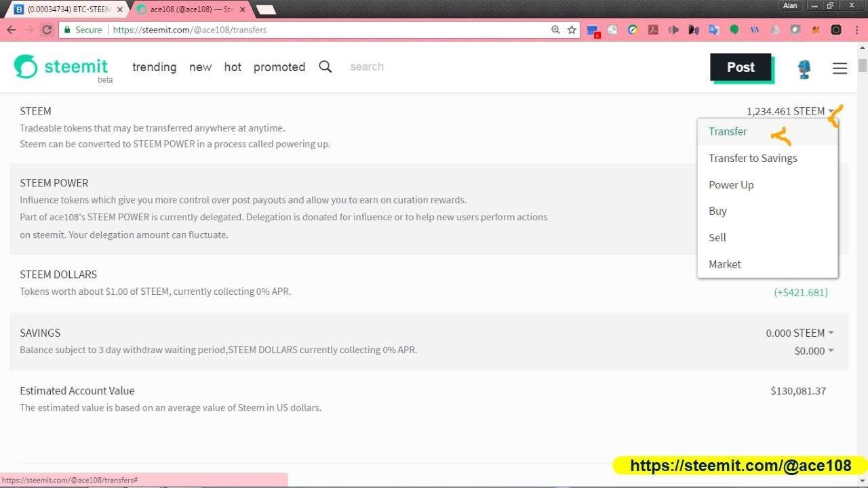Bookmark this page with star icon
This screenshot has height=488, width=868.
pos(572,30)
